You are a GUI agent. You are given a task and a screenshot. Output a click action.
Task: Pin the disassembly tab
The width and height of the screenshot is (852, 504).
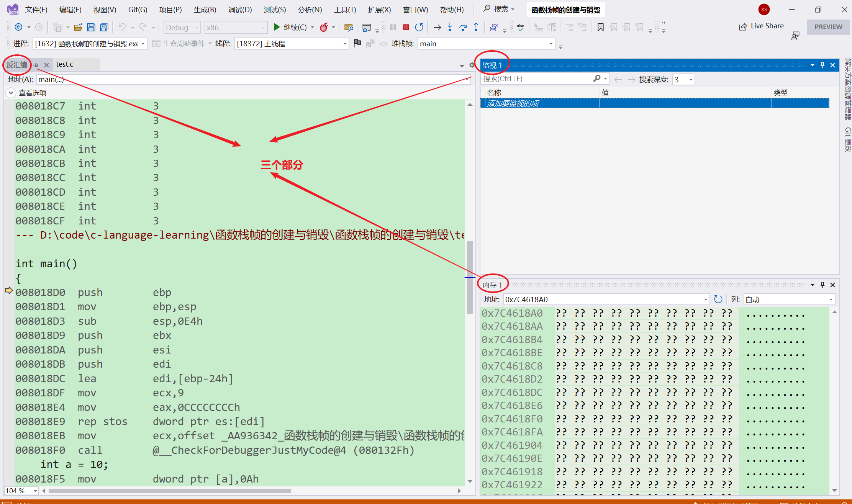[x=36, y=65]
